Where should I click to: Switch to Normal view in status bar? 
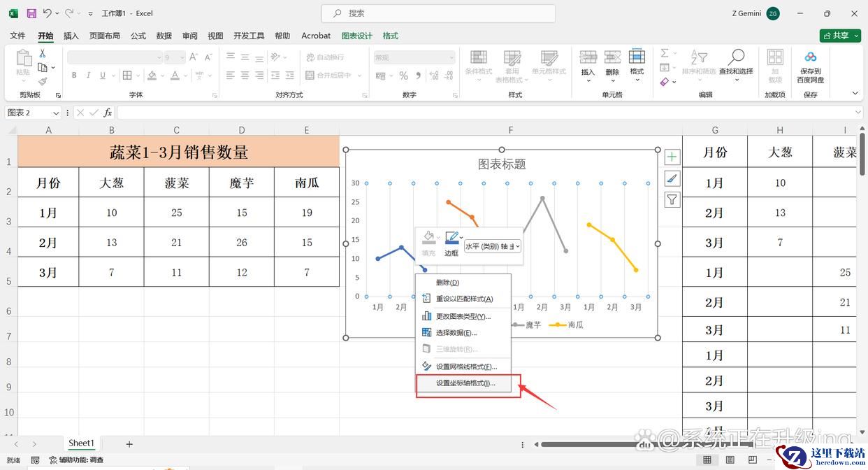707,460
